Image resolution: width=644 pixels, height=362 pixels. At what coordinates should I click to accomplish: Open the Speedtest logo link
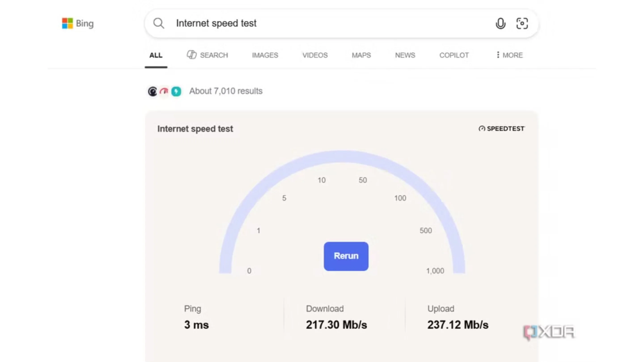[502, 129]
